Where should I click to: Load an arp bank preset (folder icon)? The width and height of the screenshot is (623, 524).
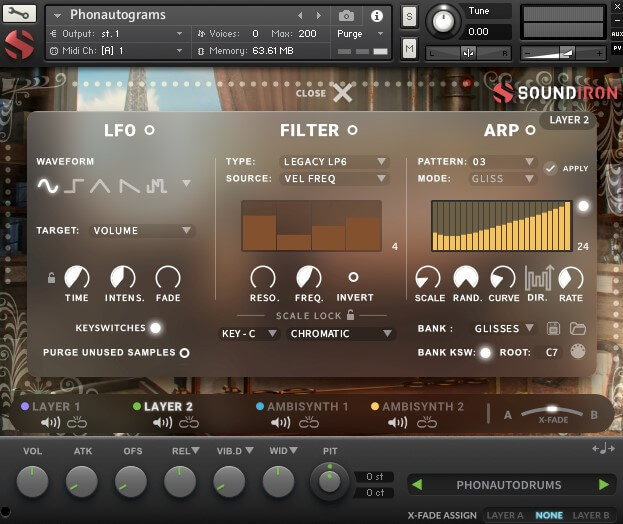(x=578, y=329)
